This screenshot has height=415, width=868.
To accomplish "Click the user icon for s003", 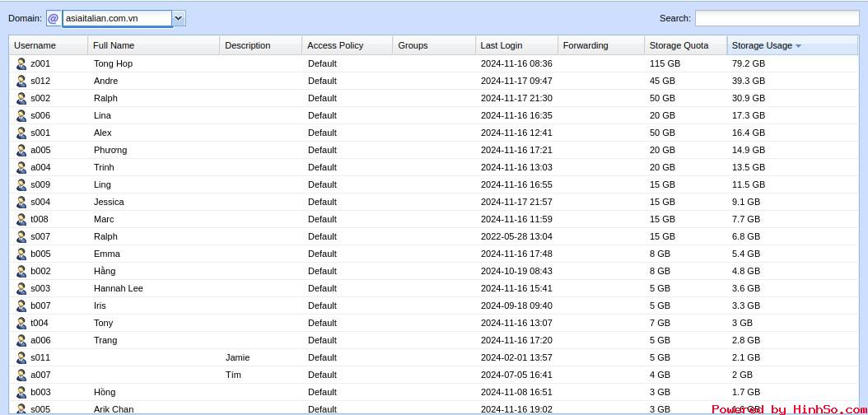I will [21, 288].
